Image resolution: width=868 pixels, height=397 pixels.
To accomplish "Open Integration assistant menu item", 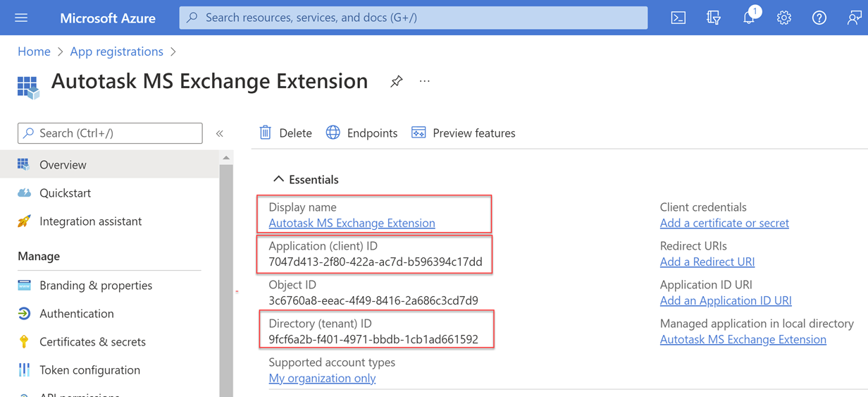I will (x=110, y=221).
